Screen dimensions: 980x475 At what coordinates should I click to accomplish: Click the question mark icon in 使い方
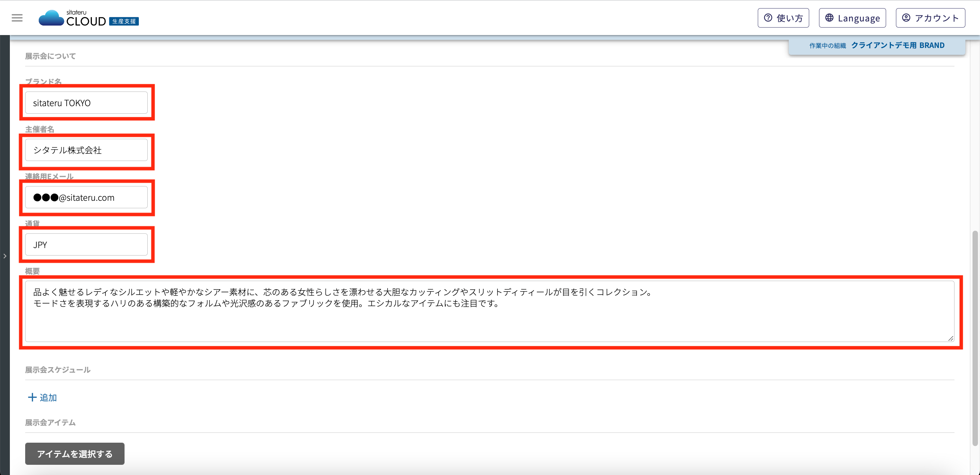768,18
